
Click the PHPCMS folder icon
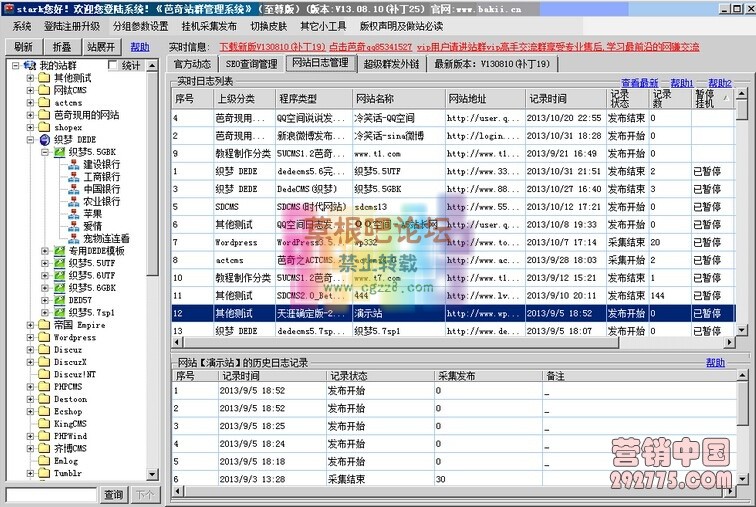click(44, 387)
